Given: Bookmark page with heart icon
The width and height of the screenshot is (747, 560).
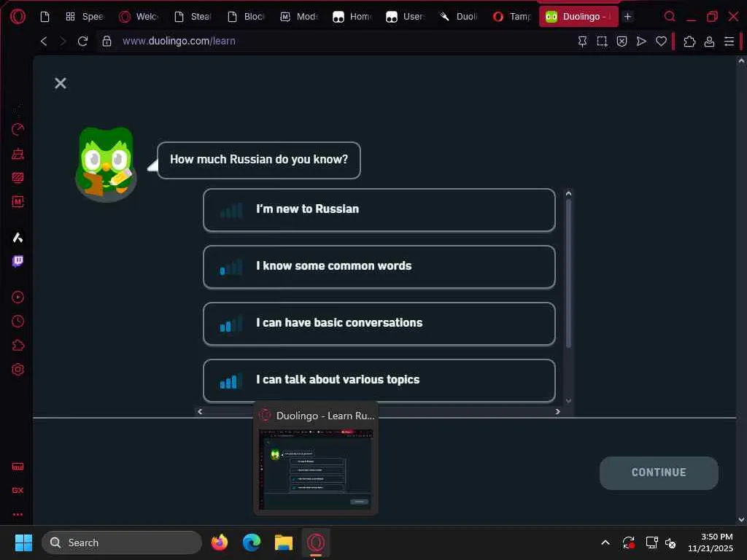Looking at the screenshot, I should (x=661, y=42).
